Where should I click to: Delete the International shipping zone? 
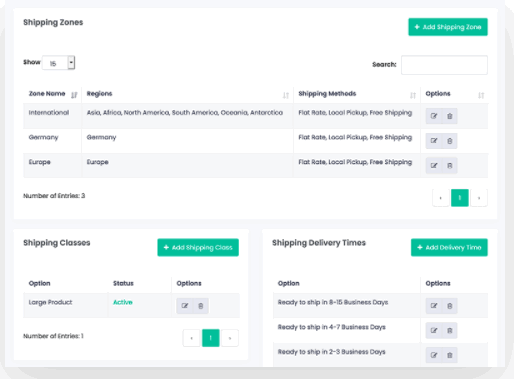(450, 116)
